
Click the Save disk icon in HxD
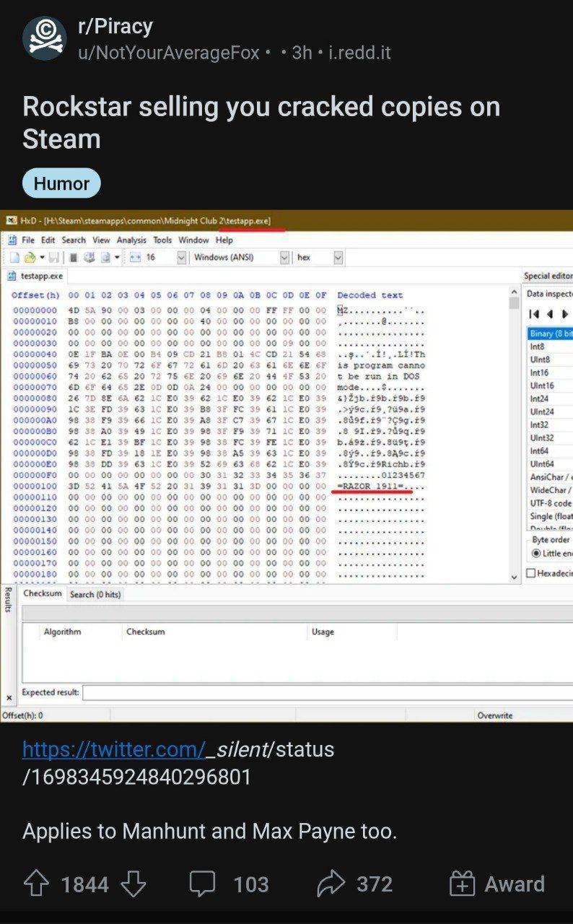(53, 258)
